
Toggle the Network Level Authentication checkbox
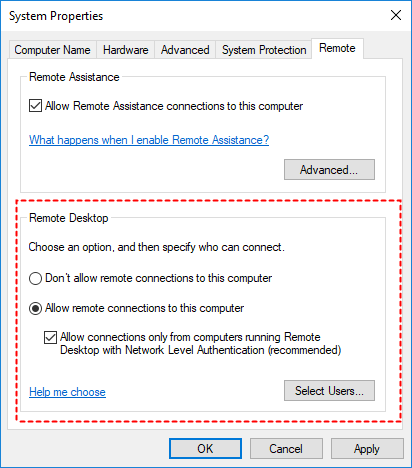point(50,337)
